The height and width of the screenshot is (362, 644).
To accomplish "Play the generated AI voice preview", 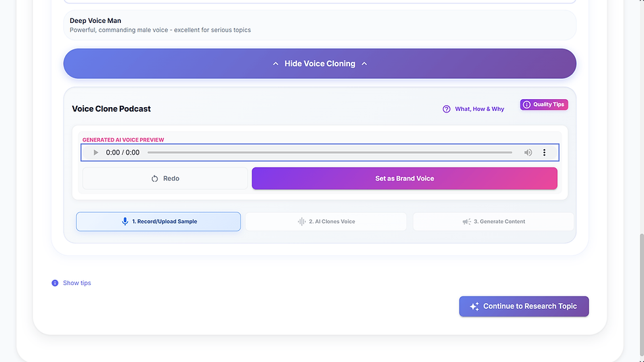I will click(96, 152).
